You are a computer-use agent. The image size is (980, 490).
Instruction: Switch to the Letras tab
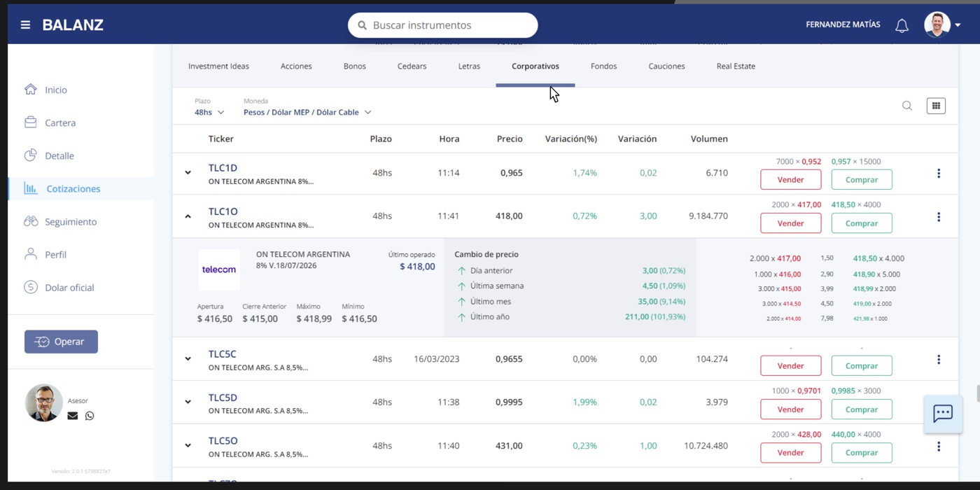469,66
